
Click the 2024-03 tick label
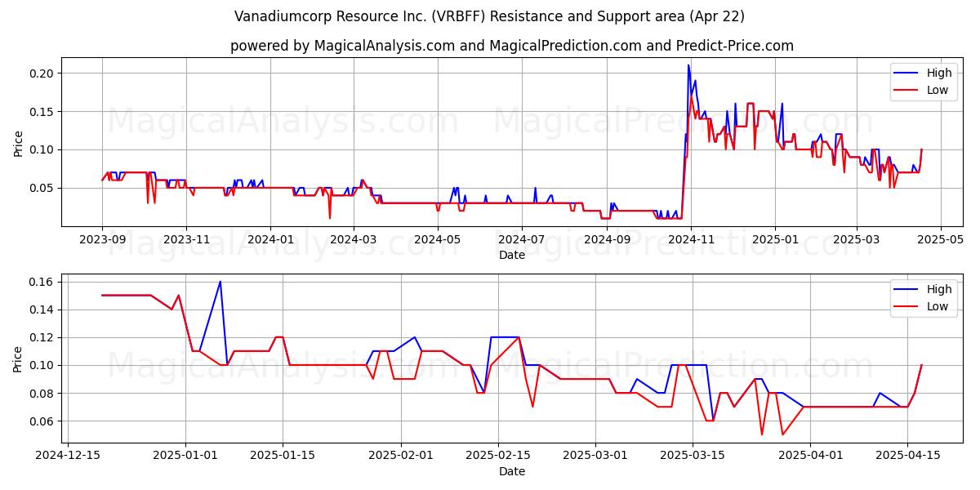coord(353,239)
